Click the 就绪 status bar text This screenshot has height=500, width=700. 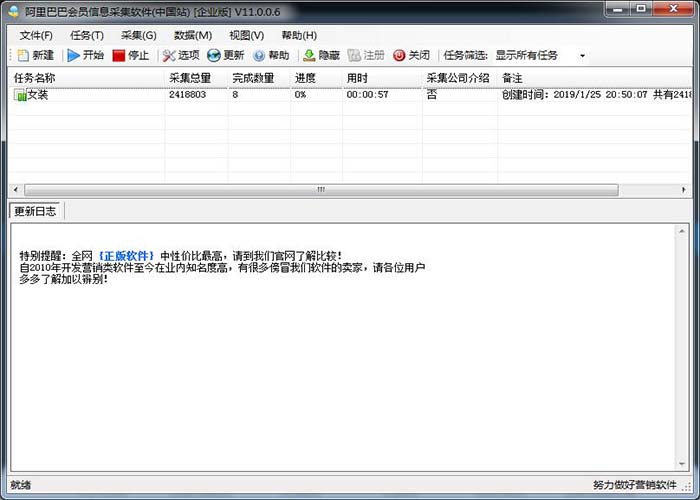pyautogui.click(x=21, y=485)
